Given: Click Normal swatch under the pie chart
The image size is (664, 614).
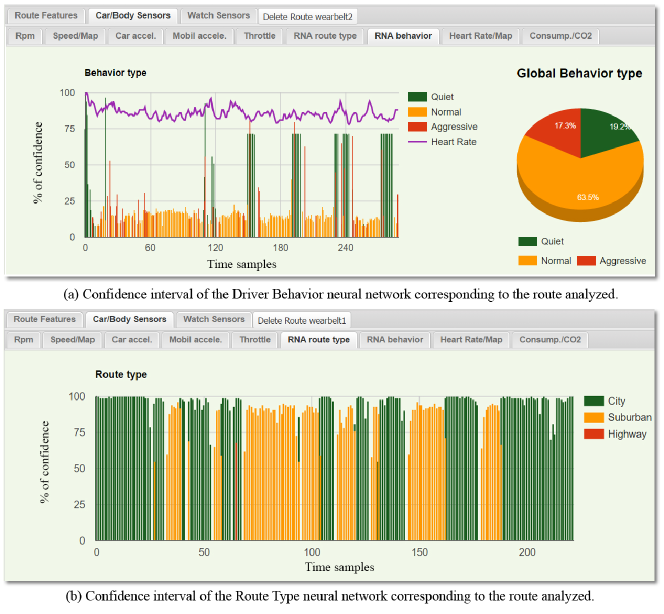Looking at the screenshot, I should point(527,261).
